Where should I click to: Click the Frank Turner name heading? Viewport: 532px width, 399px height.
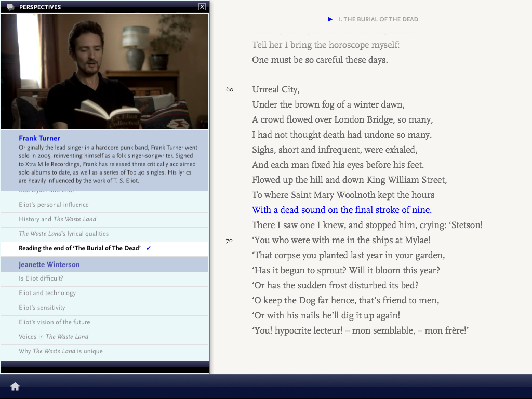(x=39, y=138)
